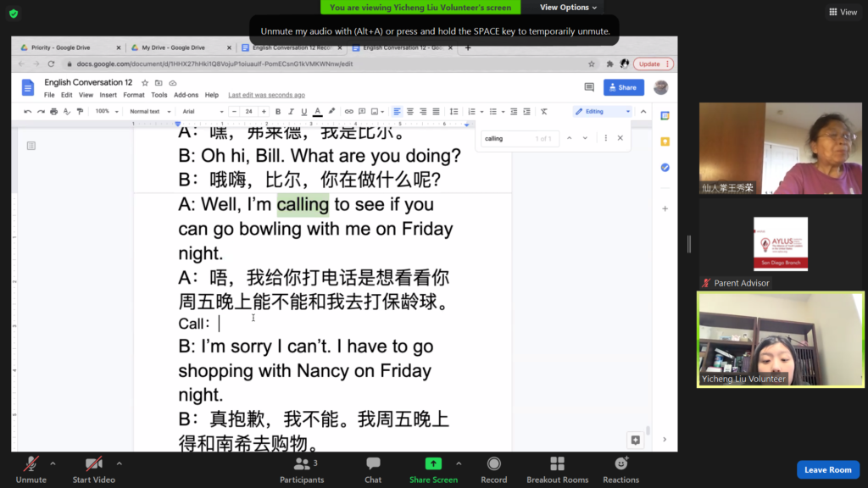Add a comment from the toolbar
This screenshot has height=488, width=868.
[362, 112]
